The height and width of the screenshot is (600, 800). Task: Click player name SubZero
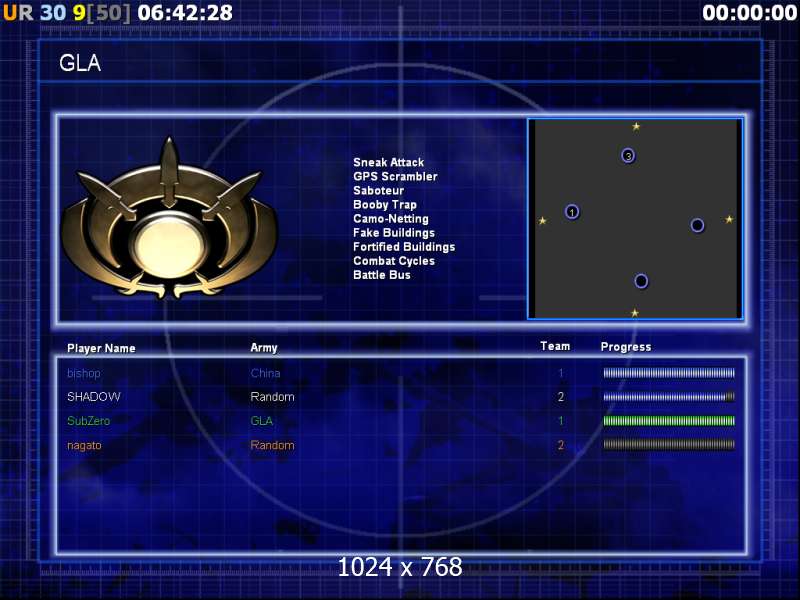[x=88, y=421]
